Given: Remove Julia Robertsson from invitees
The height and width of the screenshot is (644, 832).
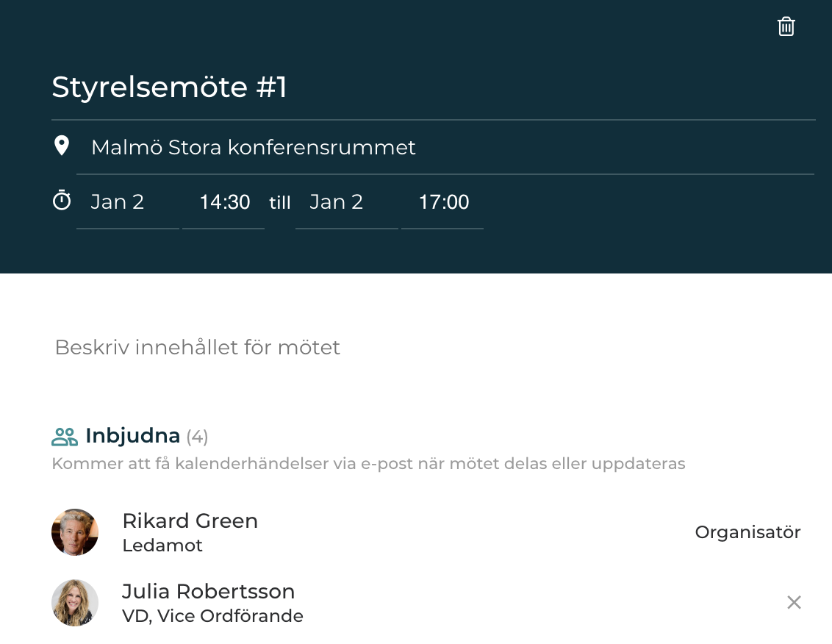Looking at the screenshot, I should [794, 602].
